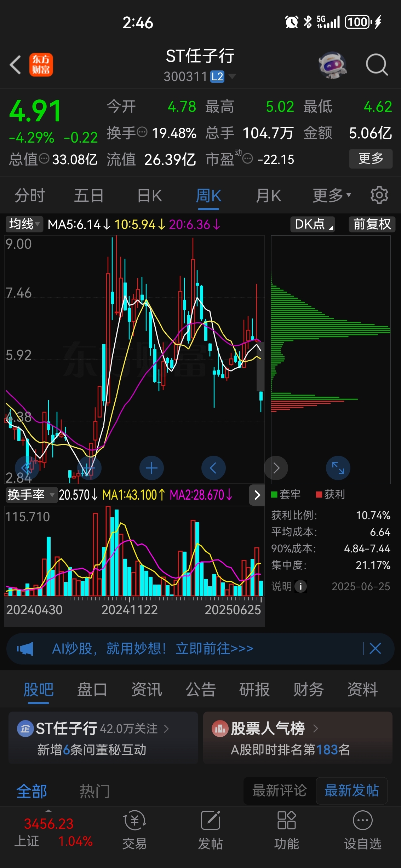Open the 研报 tab
The image size is (401, 868).
(x=254, y=689)
